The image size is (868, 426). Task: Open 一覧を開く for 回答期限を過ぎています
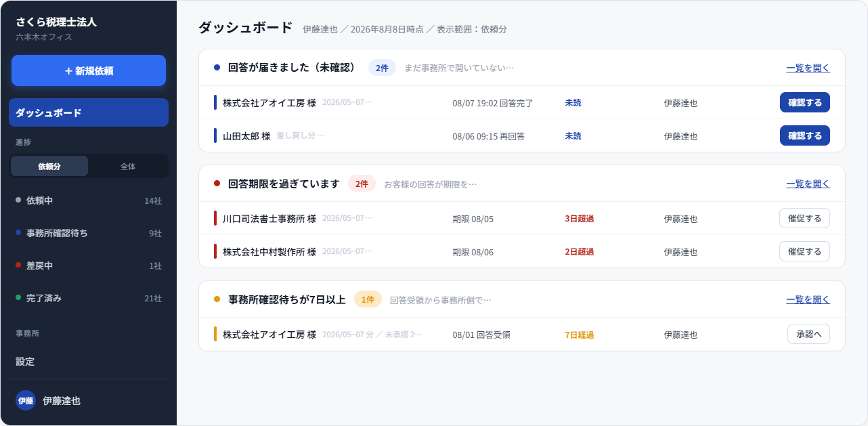click(808, 184)
